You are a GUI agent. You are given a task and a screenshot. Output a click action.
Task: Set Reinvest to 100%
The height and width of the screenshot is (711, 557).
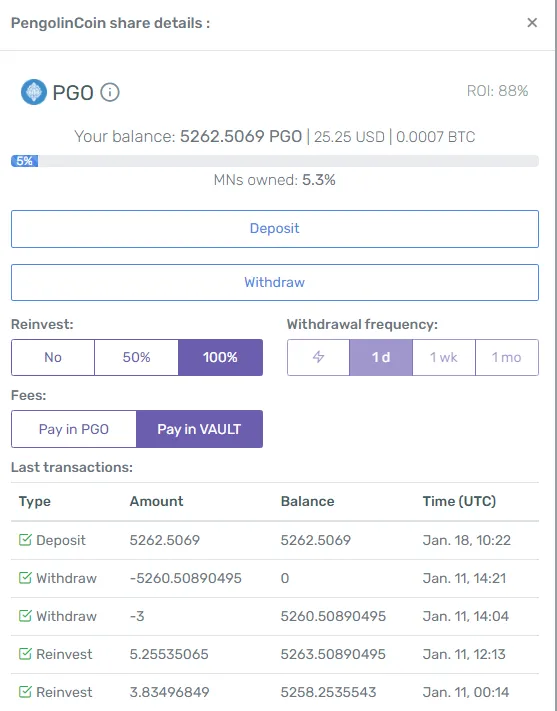tap(220, 357)
